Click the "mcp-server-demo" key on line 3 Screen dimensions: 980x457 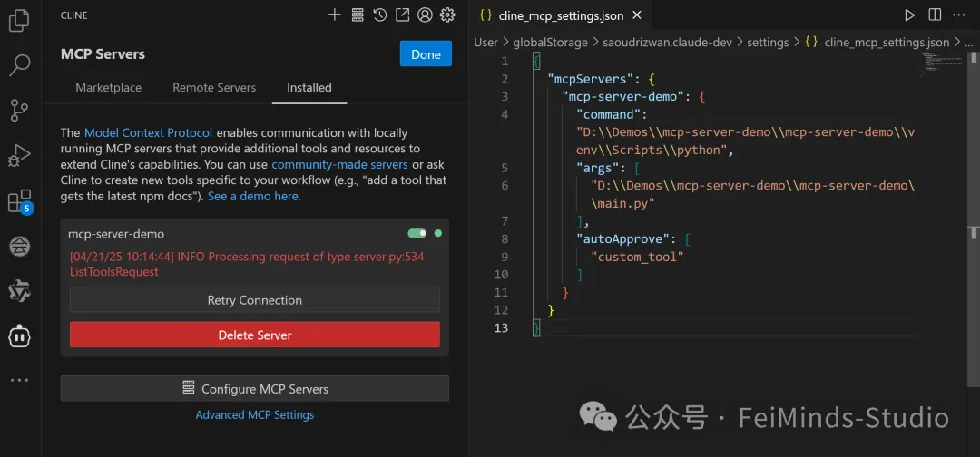(623, 97)
